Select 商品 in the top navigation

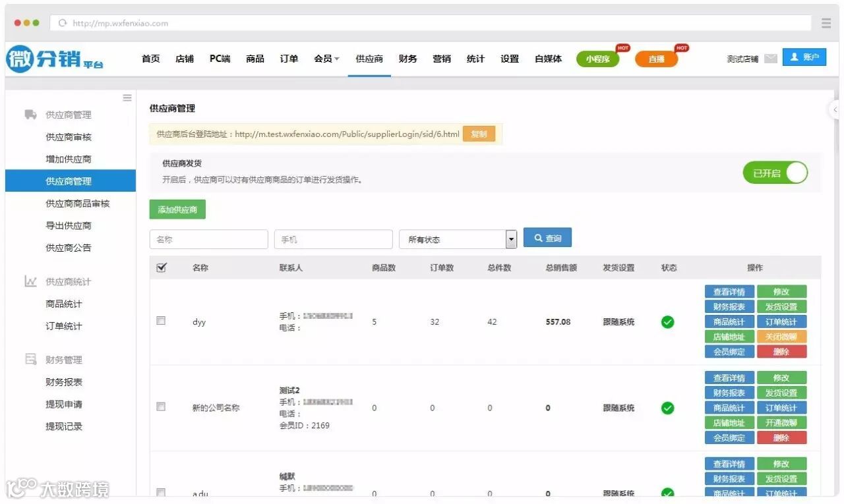click(255, 59)
